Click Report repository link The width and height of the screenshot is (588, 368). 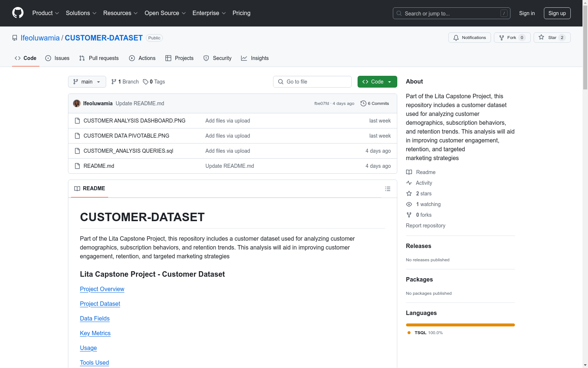point(426,226)
